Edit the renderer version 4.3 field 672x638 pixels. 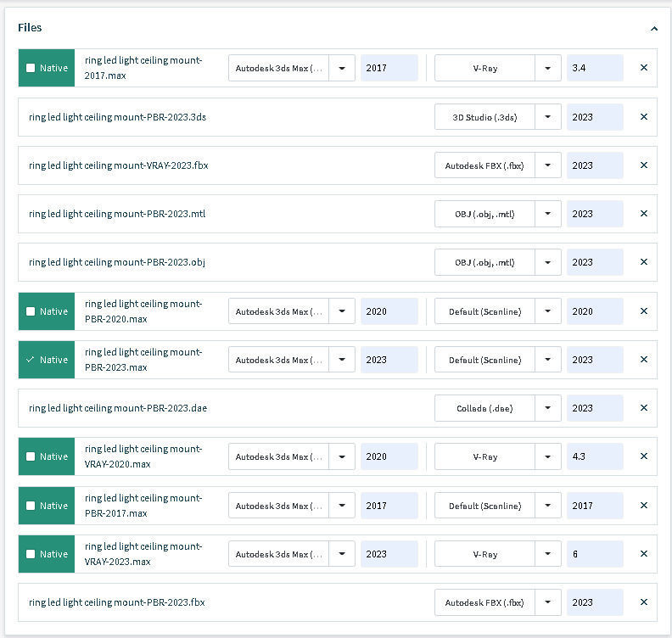pos(595,456)
